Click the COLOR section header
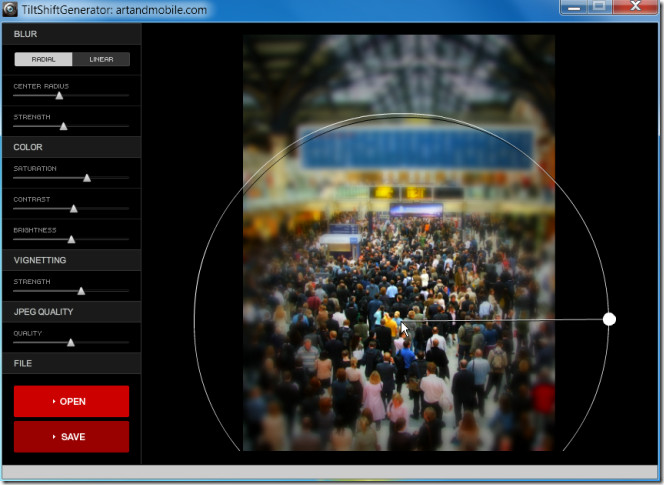The height and width of the screenshot is (485, 664). click(72, 147)
